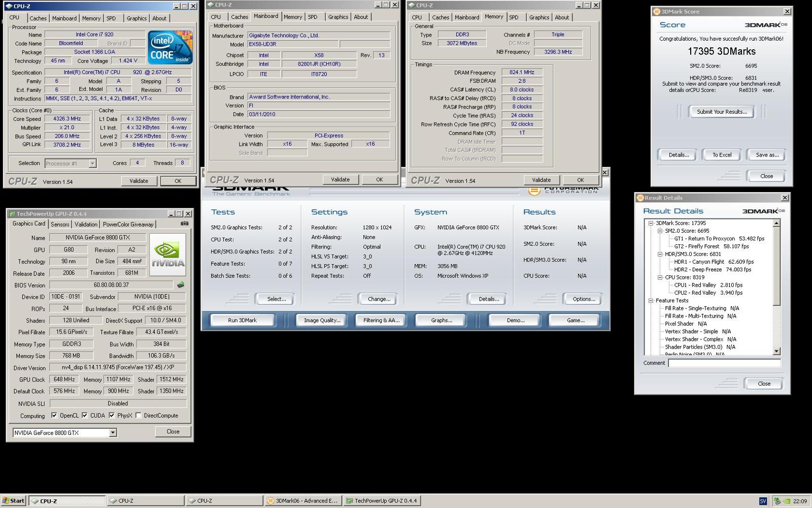The height and width of the screenshot is (508, 812).
Task: Click the DRAM Frequency 824.1 MHz value
Action: [x=522, y=72]
